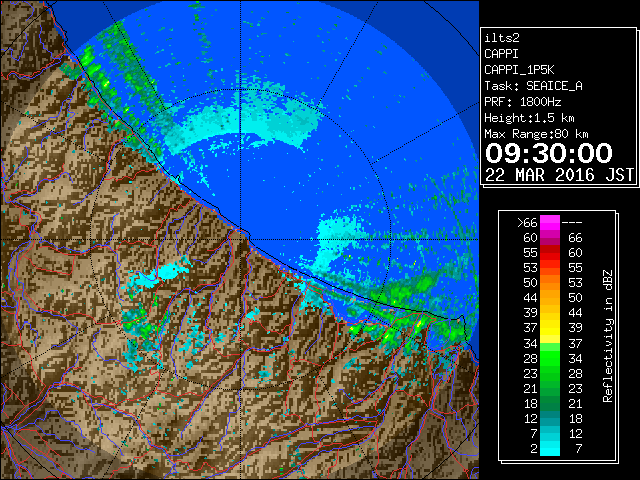Image resolution: width=640 pixels, height=480 pixels.
Task: Click the '2' minimum legend value
Action: pyautogui.click(x=534, y=449)
